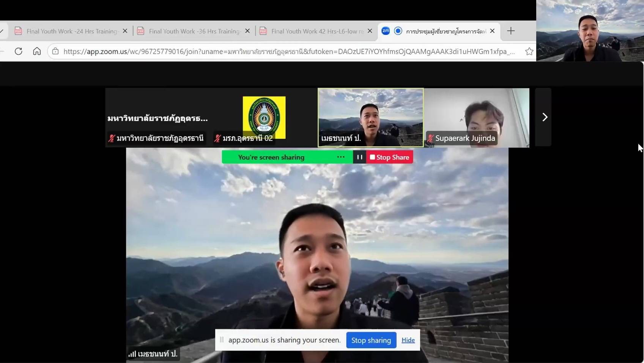Click the address bar URL field
Viewport: 644px width, 363px height.
click(288, 52)
